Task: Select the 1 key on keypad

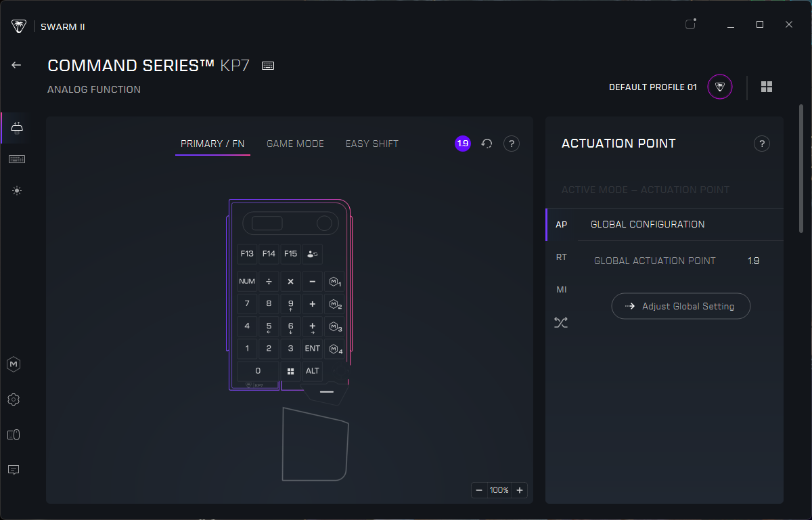Action: (247, 349)
